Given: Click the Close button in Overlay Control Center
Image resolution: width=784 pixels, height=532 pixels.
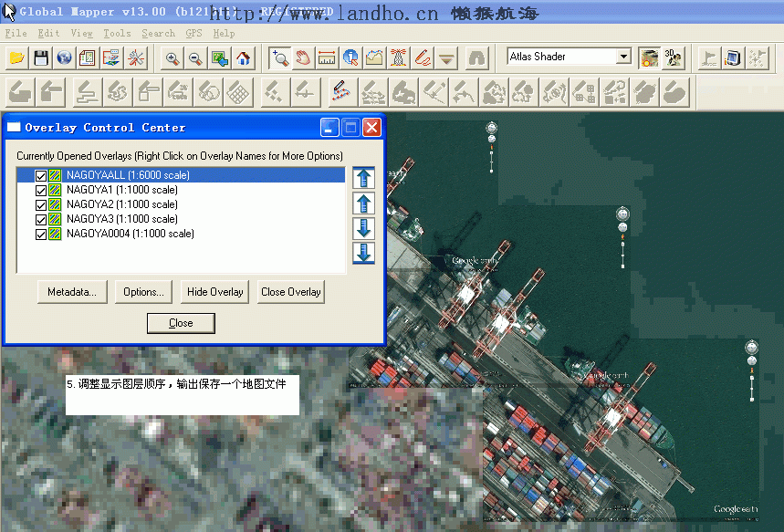Looking at the screenshot, I should (x=181, y=323).
